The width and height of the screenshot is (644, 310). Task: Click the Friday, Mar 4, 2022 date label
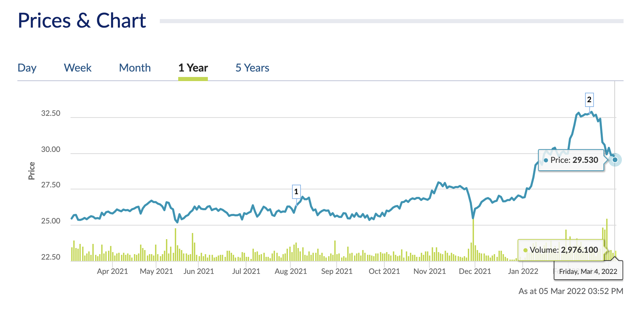(x=588, y=271)
